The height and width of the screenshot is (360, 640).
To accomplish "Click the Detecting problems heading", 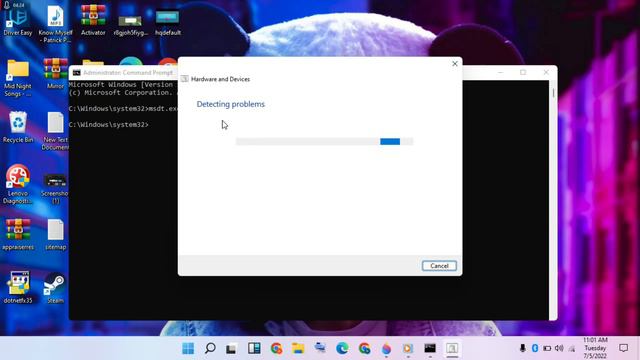I will [231, 104].
